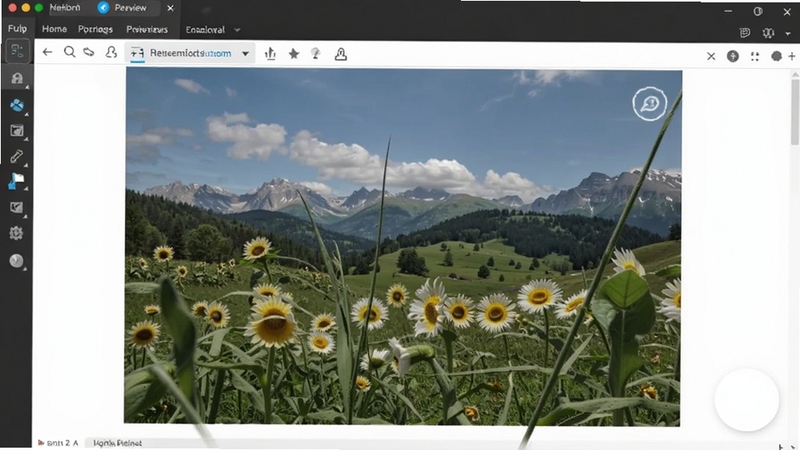Click the dark round lightning icon
Viewport: 800px width, 450px height.
click(733, 56)
